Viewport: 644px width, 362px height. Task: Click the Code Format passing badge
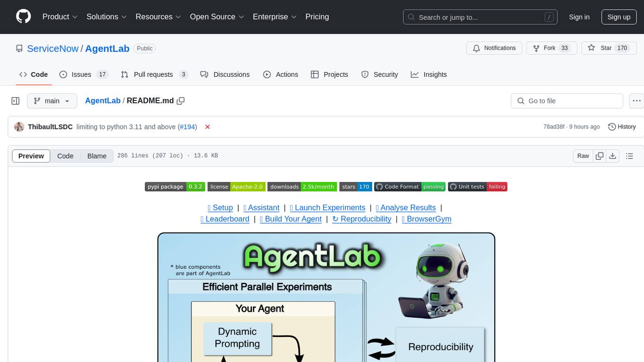[410, 187]
